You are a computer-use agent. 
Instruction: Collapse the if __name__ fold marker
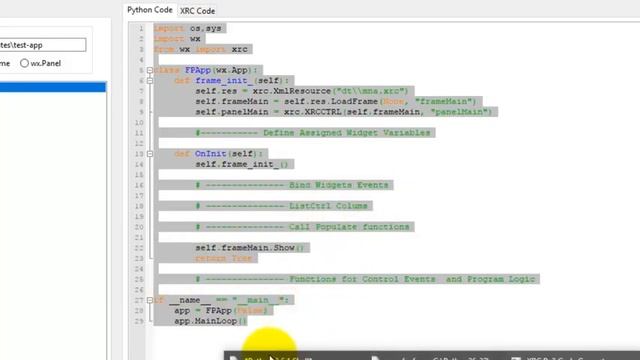coord(150,300)
